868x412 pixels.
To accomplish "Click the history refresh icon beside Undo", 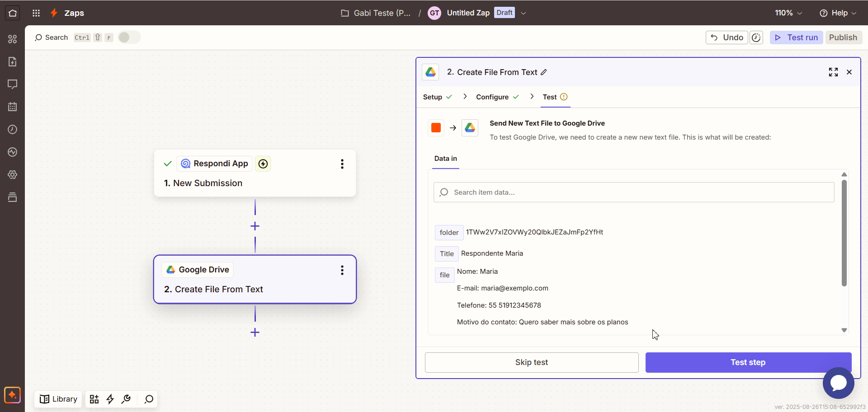I will tap(756, 37).
